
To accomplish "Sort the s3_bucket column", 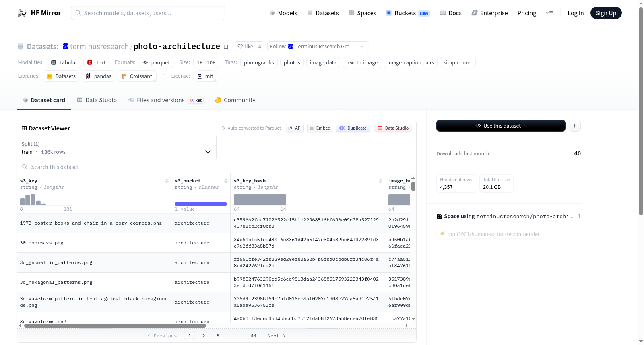I will click(226, 181).
